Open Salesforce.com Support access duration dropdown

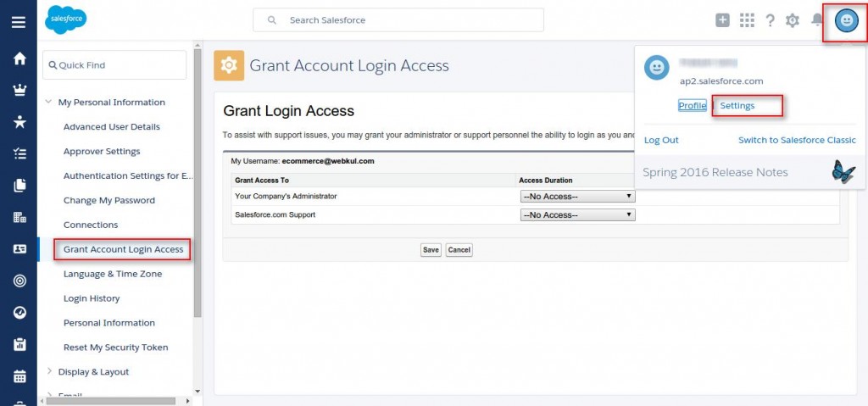(577, 215)
